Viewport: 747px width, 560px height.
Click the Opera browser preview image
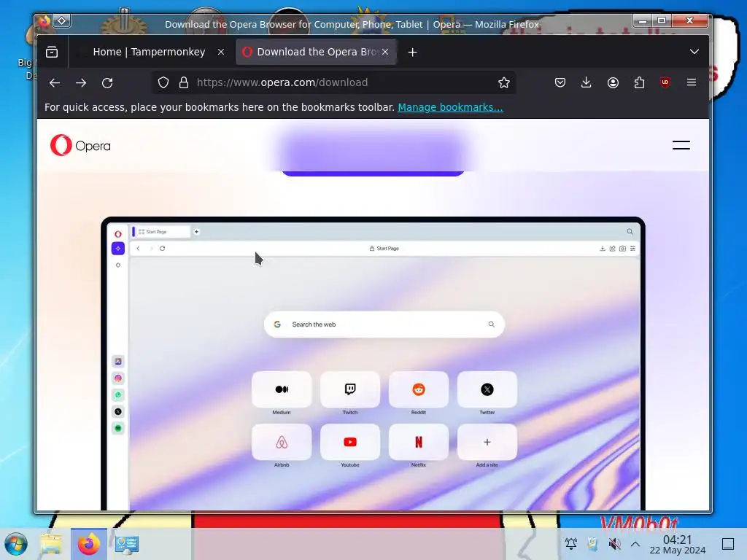pyautogui.click(x=373, y=364)
